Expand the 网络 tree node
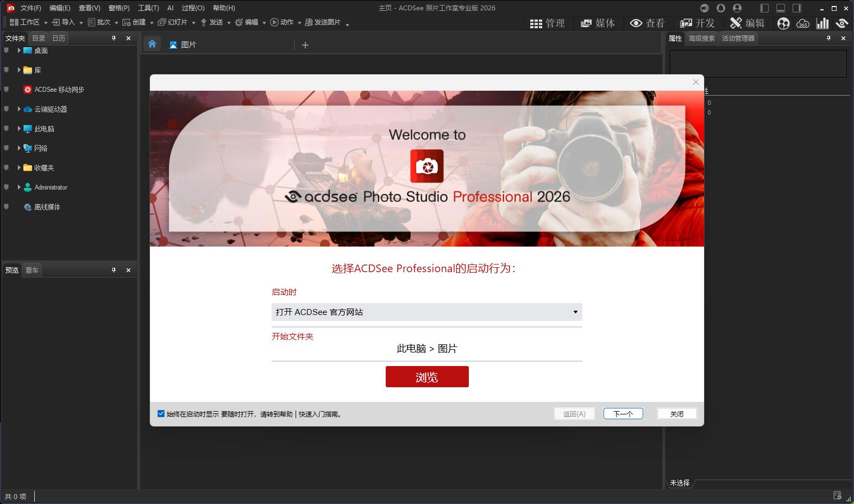 pyautogui.click(x=19, y=148)
